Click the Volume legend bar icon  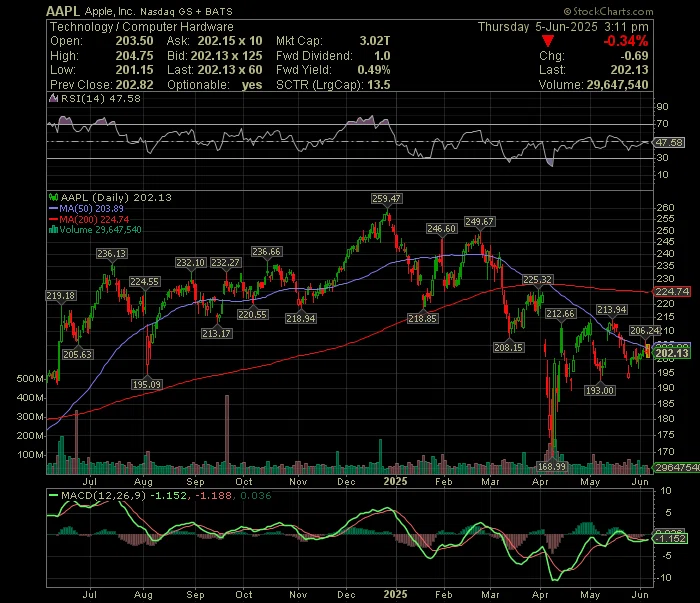pos(53,229)
